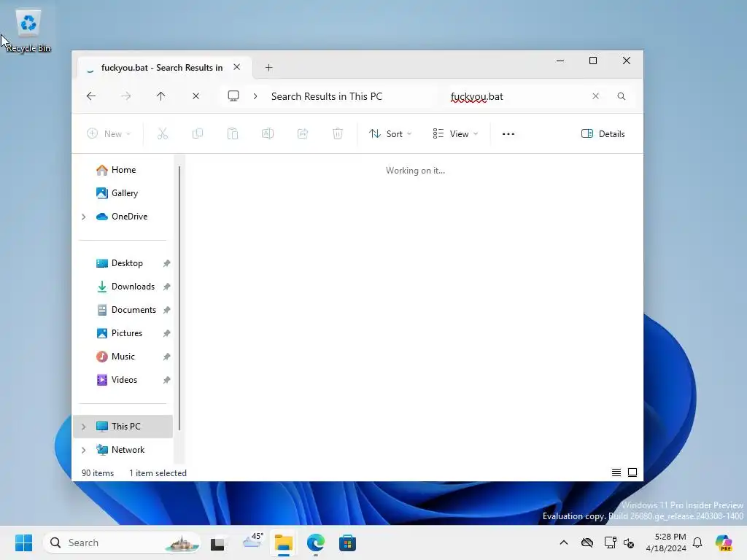
Task: Click the Copy icon in toolbar
Action: tap(197, 134)
